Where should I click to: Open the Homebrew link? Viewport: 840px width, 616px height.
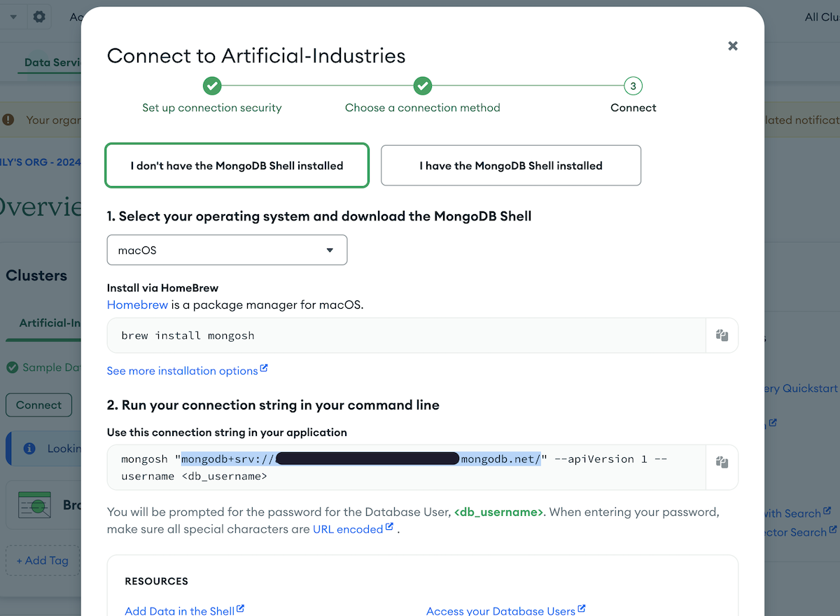tap(137, 304)
